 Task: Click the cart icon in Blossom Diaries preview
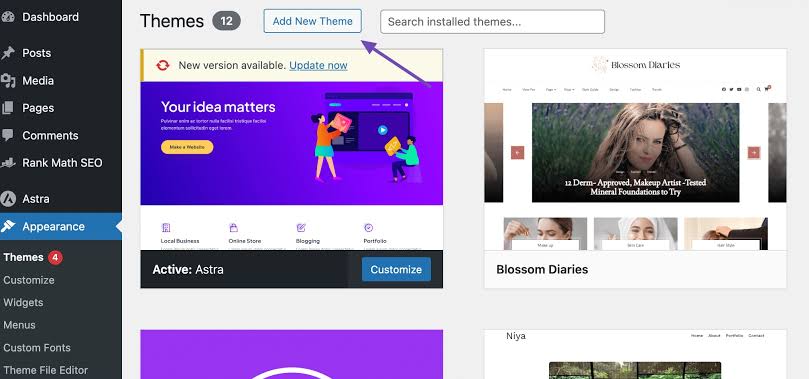767,89
